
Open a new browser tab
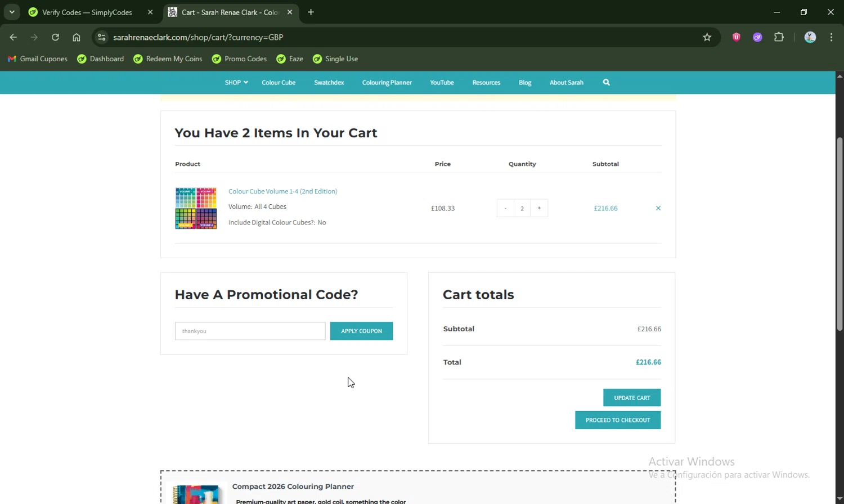(x=311, y=12)
